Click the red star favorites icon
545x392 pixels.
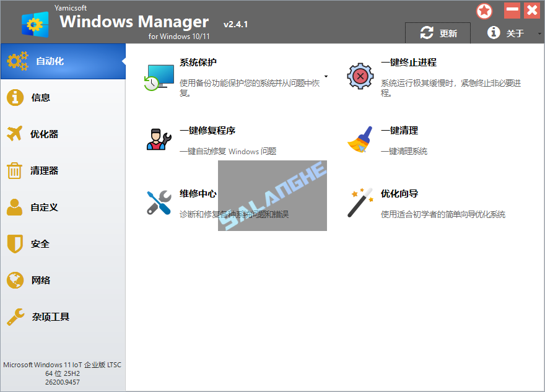(484, 11)
